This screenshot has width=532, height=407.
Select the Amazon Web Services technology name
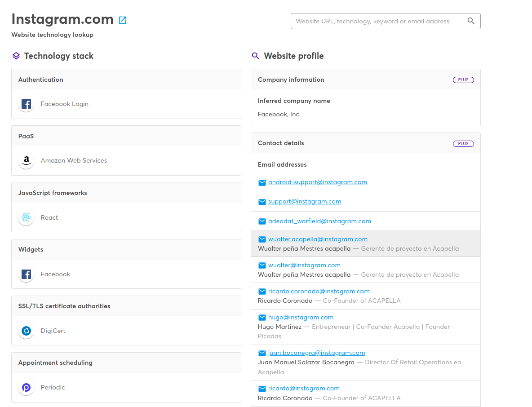tap(74, 160)
